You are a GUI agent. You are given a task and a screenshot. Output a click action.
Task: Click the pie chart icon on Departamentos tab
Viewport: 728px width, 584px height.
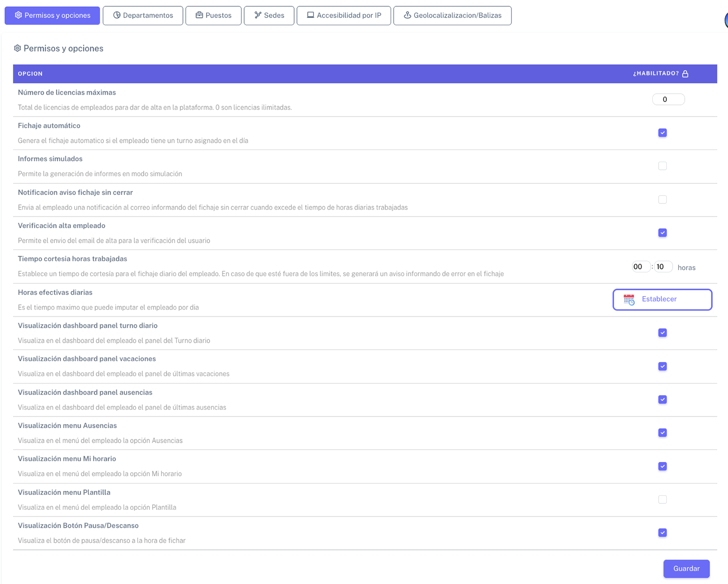coord(117,16)
